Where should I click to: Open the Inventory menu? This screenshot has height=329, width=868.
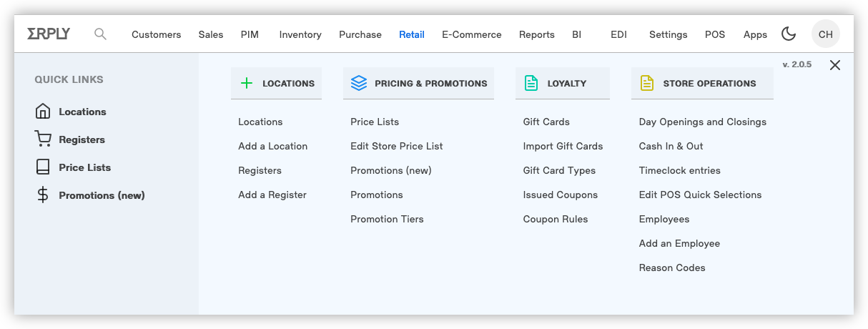coord(300,34)
